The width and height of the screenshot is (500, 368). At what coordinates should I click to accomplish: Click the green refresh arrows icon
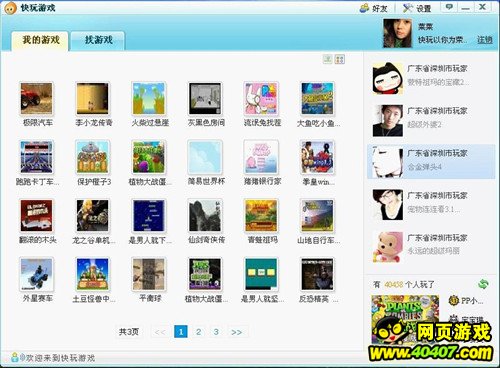483,284
